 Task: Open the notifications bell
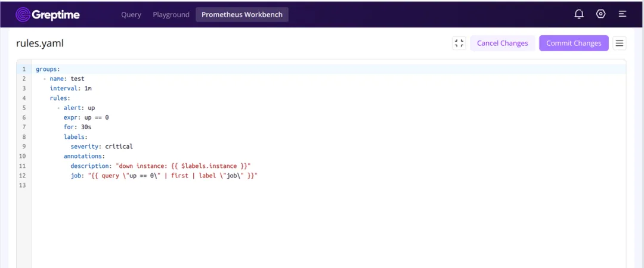pyautogui.click(x=578, y=14)
